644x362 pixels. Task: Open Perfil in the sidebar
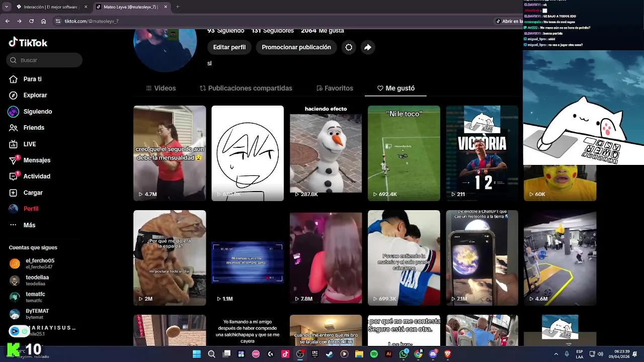click(x=31, y=209)
